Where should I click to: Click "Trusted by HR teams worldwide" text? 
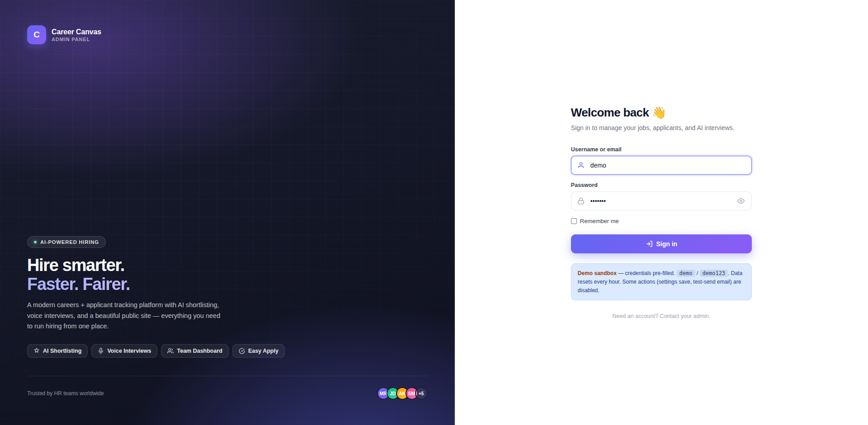(x=66, y=393)
